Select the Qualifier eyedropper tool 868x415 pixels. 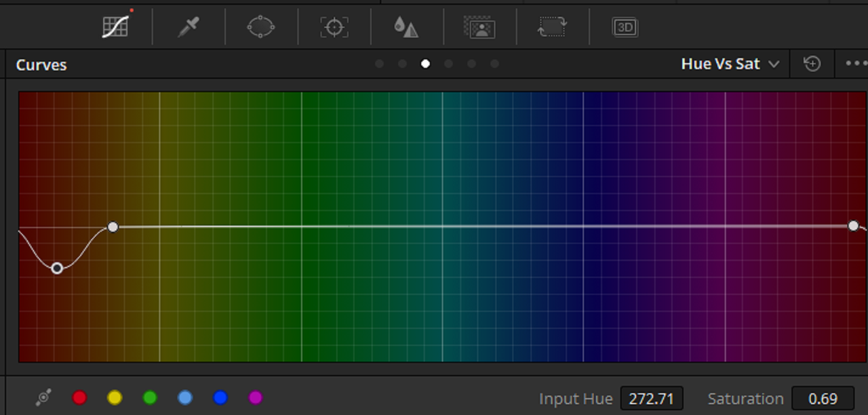188,27
